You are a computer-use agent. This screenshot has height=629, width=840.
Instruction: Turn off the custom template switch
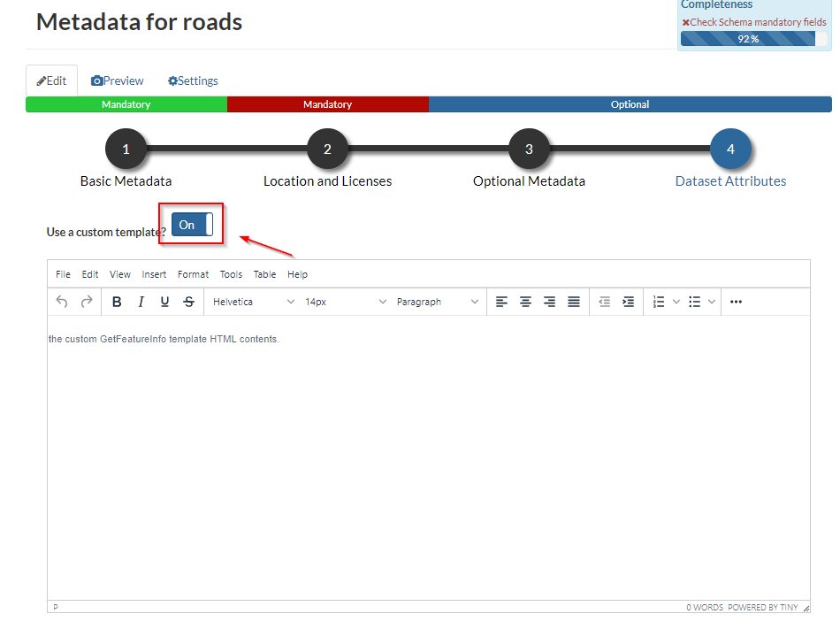(x=191, y=225)
